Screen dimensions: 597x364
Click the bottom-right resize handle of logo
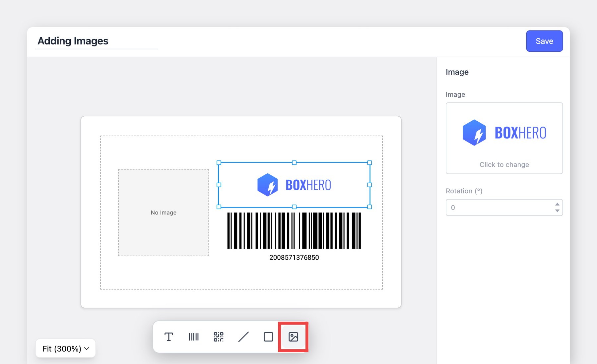(369, 207)
